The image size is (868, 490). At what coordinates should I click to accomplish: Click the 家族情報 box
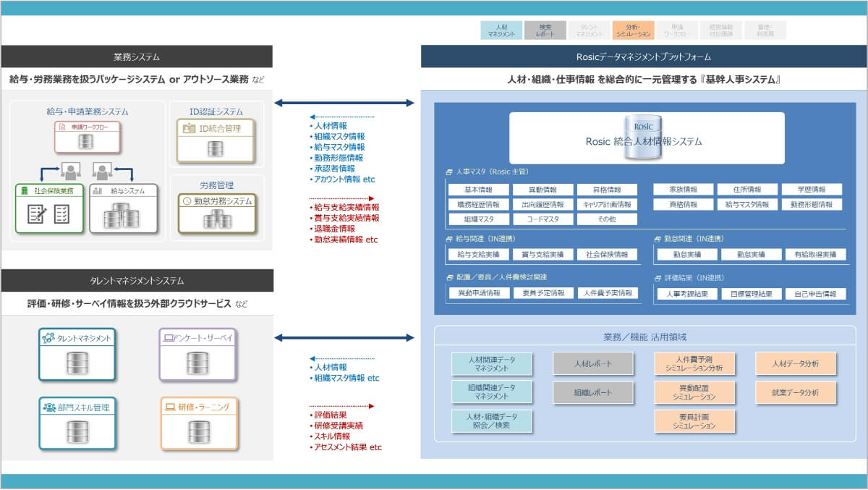click(683, 190)
